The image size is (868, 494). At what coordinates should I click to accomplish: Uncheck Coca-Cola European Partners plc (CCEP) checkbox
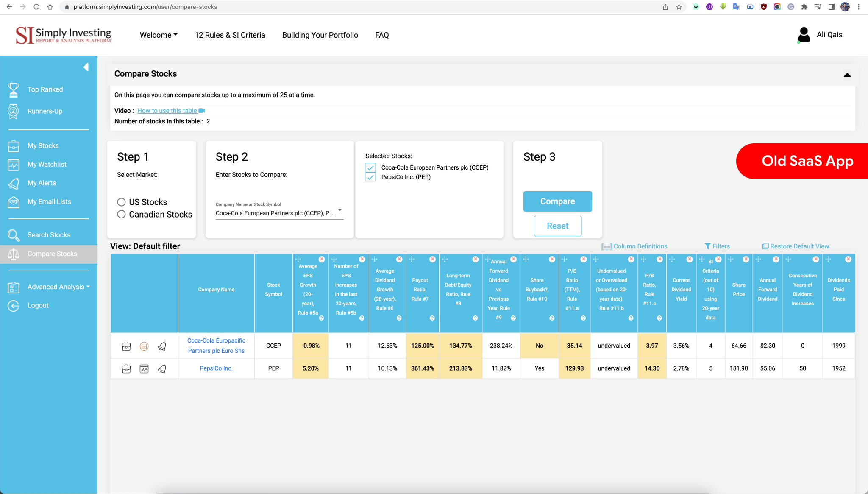pos(371,167)
